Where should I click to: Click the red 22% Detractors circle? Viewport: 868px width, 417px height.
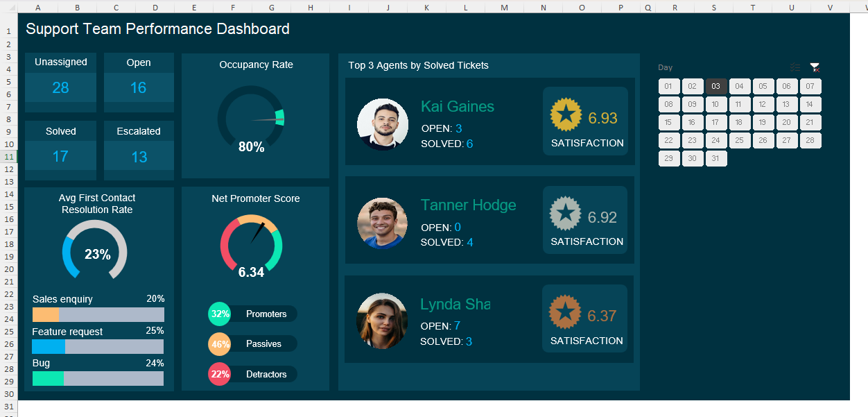point(220,374)
